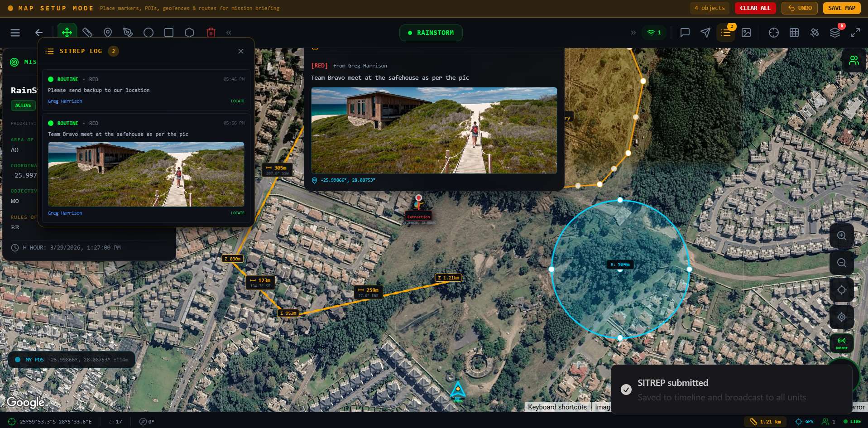
Task: Open the image gallery icon
Action: (x=746, y=33)
